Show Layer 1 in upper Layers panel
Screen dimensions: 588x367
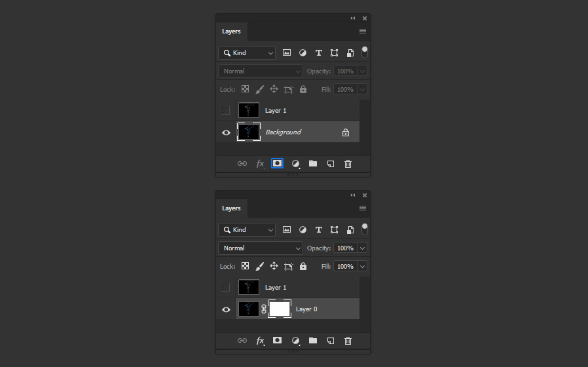point(225,110)
